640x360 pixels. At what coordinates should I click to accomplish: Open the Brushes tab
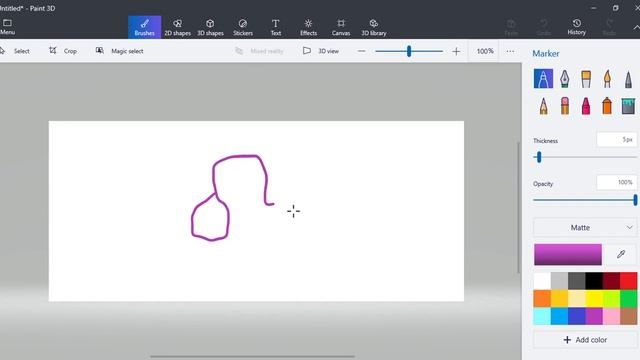coord(144,27)
